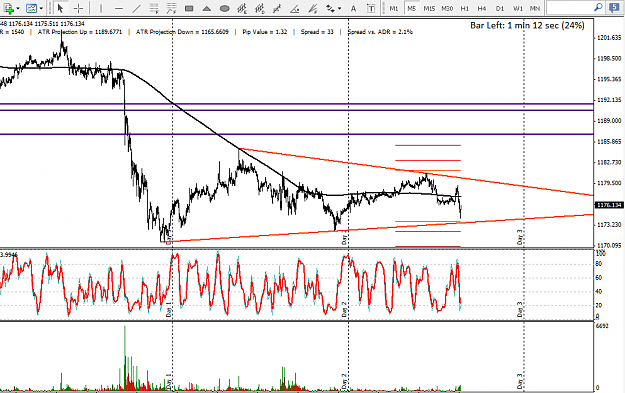Expand the new chart dropdown arrow

pyautogui.click(x=18, y=8)
